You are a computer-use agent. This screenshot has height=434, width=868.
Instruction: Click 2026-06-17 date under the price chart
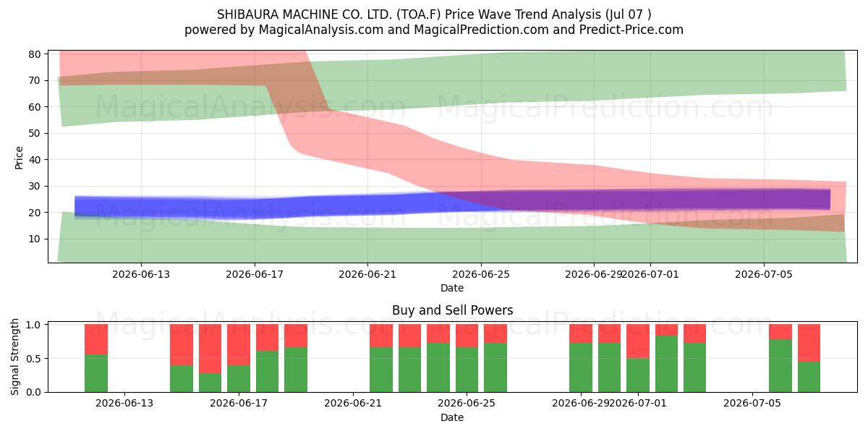(x=255, y=274)
